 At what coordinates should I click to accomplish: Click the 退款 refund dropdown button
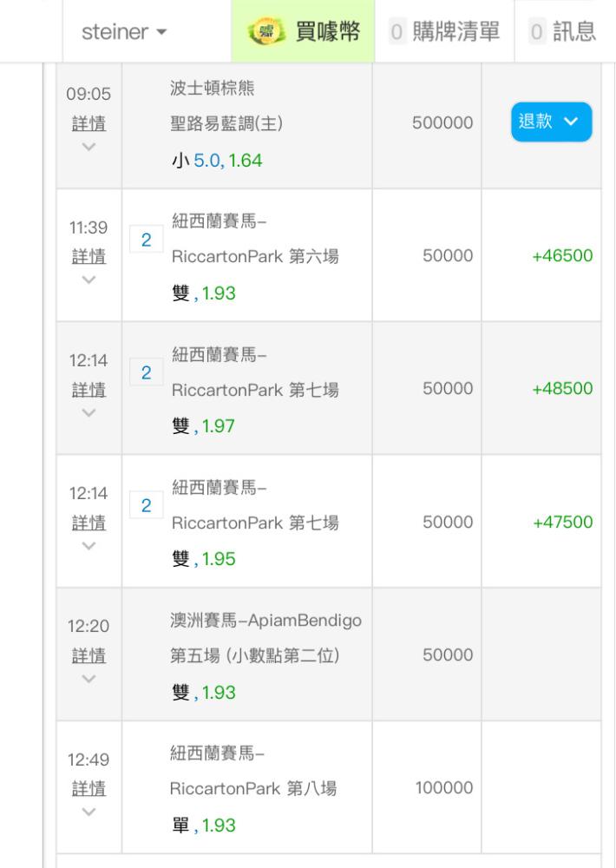click(x=551, y=122)
